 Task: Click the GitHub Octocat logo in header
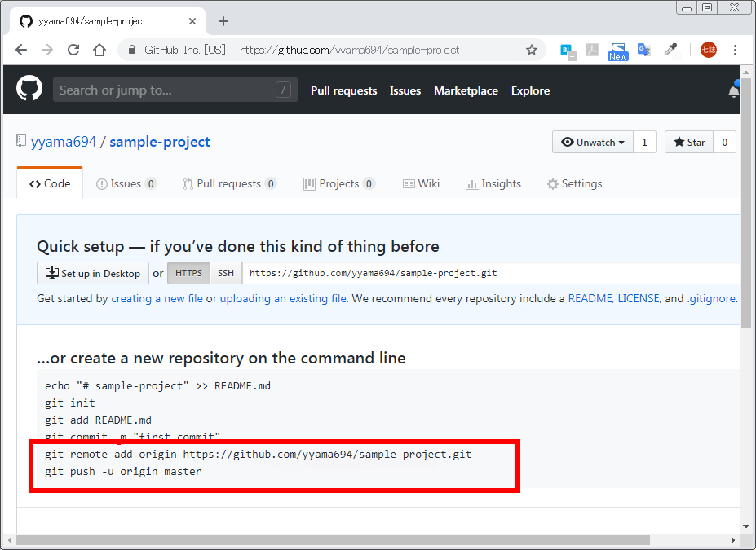(29, 89)
